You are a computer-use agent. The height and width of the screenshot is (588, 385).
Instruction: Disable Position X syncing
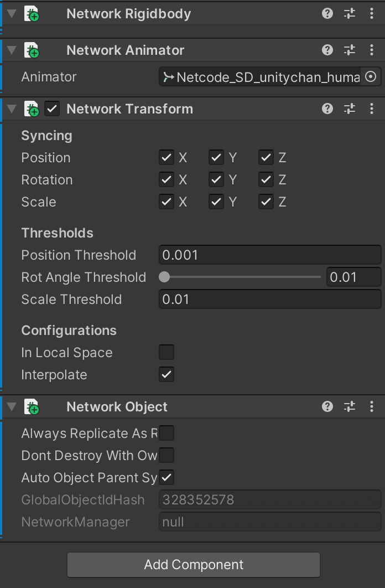pyautogui.click(x=167, y=157)
